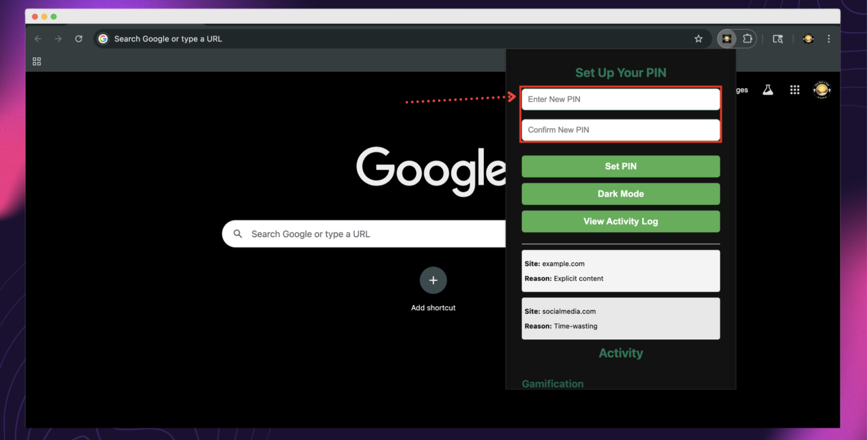The width and height of the screenshot is (868, 440).
Task: Select the example.com blocked site entry
Action: pos(621,271)
